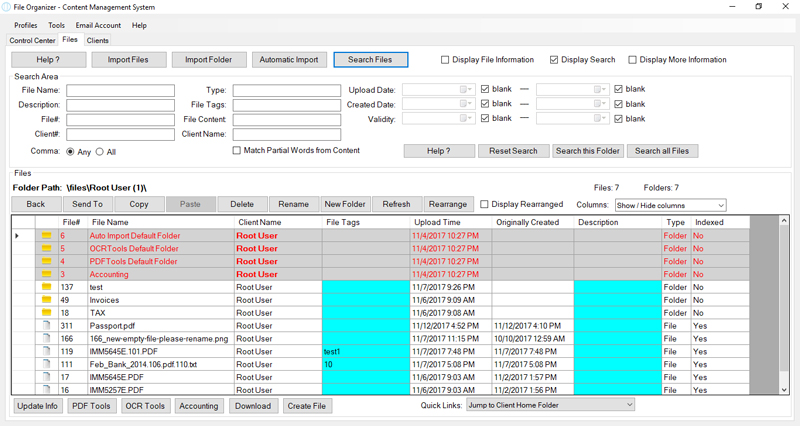Click the New Folder button
The width and height of the screenshot is (800, 426).
[x=345, y=204]
